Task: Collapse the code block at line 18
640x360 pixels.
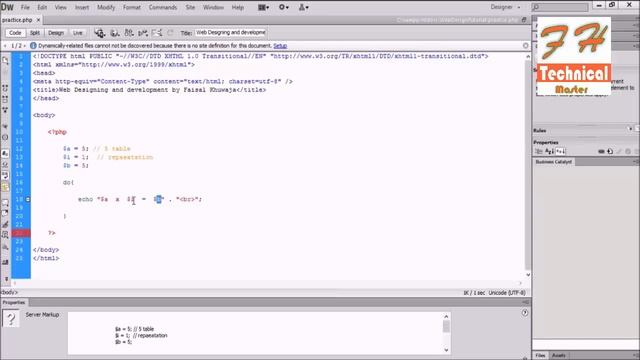Action: pyautogui.click(x=28, y=199)
